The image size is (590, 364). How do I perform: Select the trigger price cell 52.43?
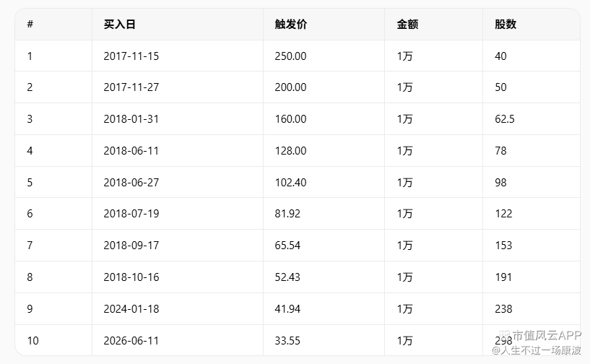click(x=287, y=277)
